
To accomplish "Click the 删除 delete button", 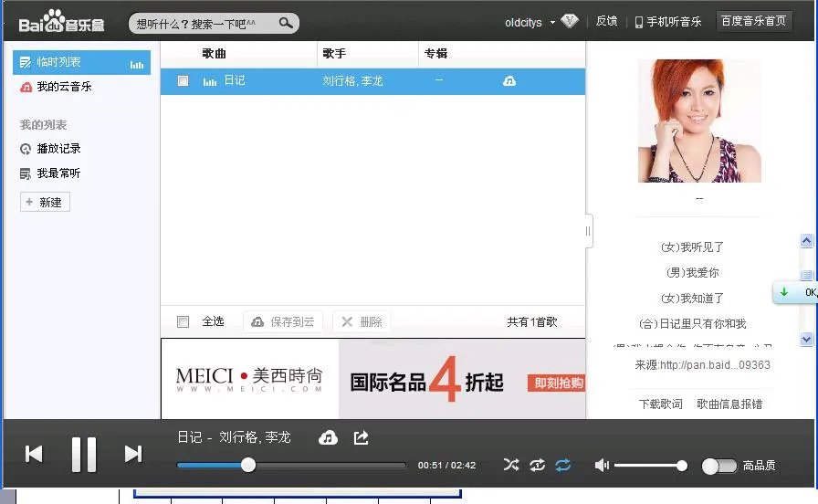I will pos(362,322).
